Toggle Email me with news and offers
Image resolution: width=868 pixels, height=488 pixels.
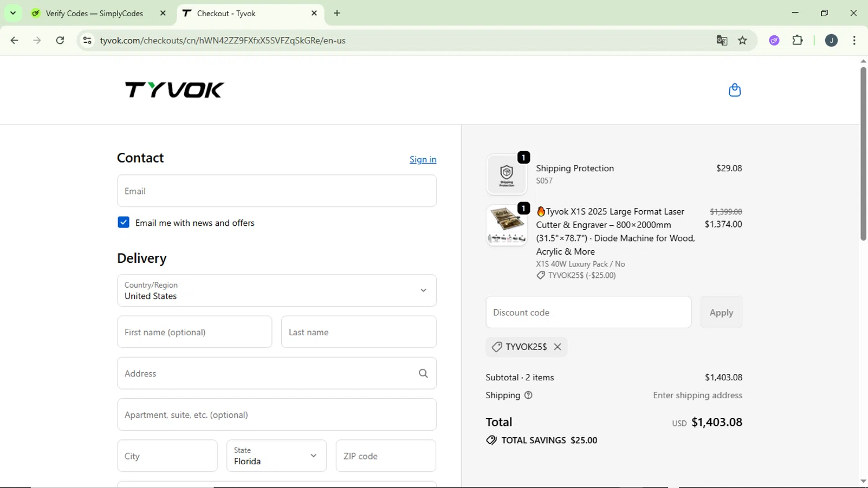point(123,223)
